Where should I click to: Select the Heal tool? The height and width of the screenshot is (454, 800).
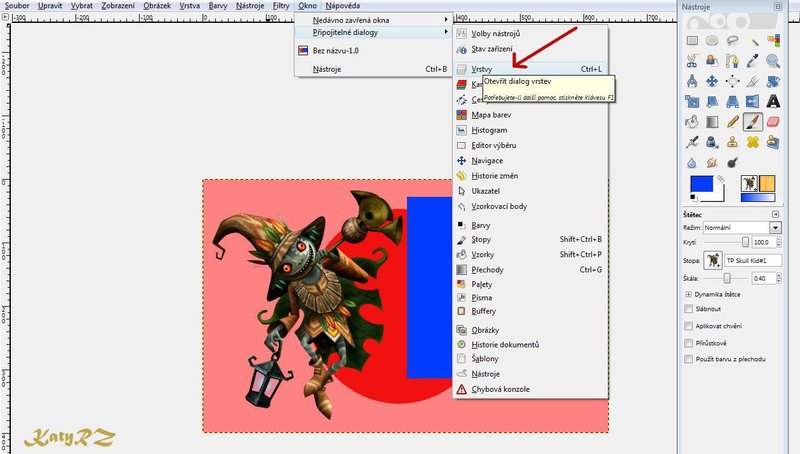click(x=753, y=142)
